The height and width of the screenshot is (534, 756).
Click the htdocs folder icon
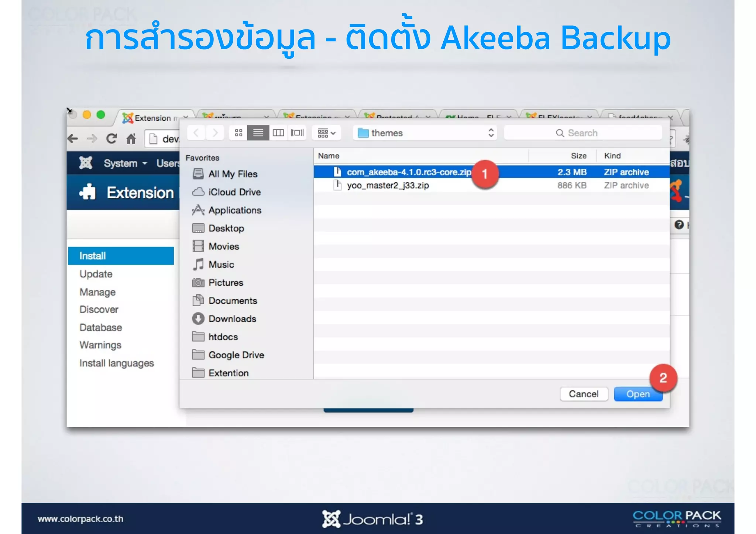[x=198, y=337]
